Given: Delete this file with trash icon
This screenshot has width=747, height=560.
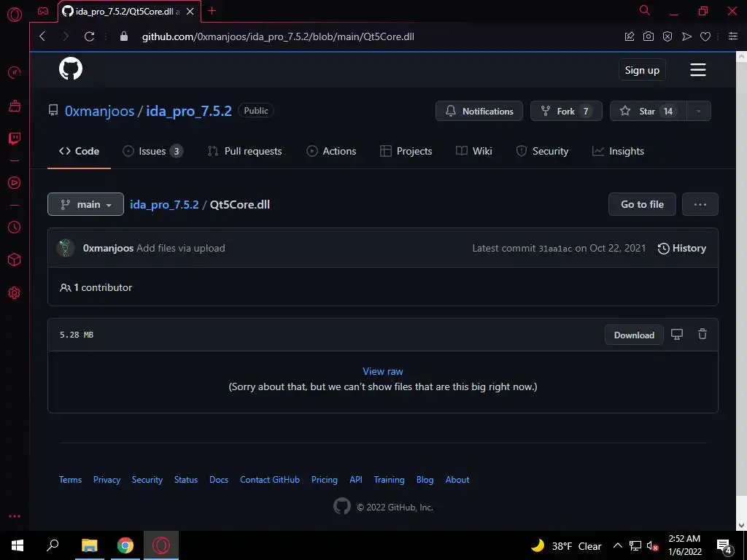Looking at the screenshot, I should [703, 334].
